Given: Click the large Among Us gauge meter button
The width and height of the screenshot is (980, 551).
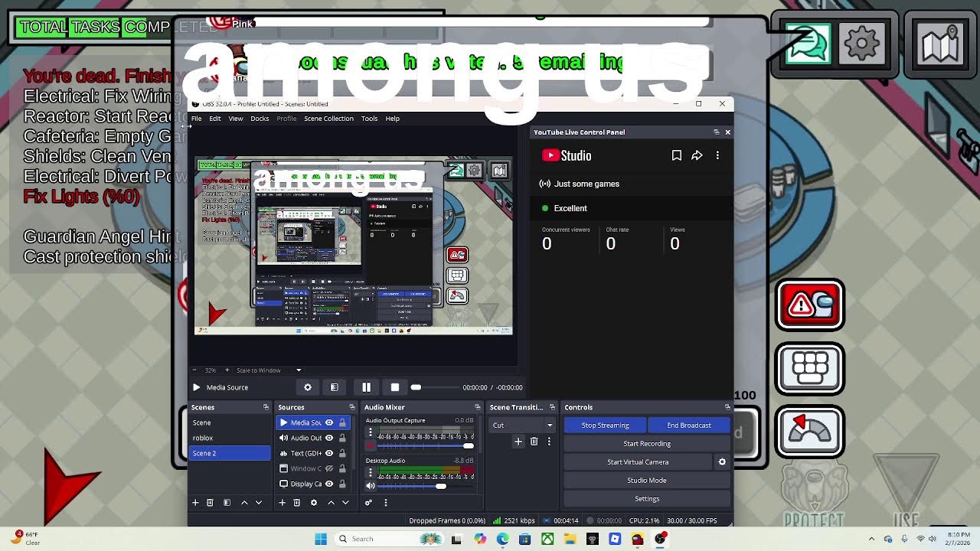Looking at the screenshot, I should [x=810, y=432].
